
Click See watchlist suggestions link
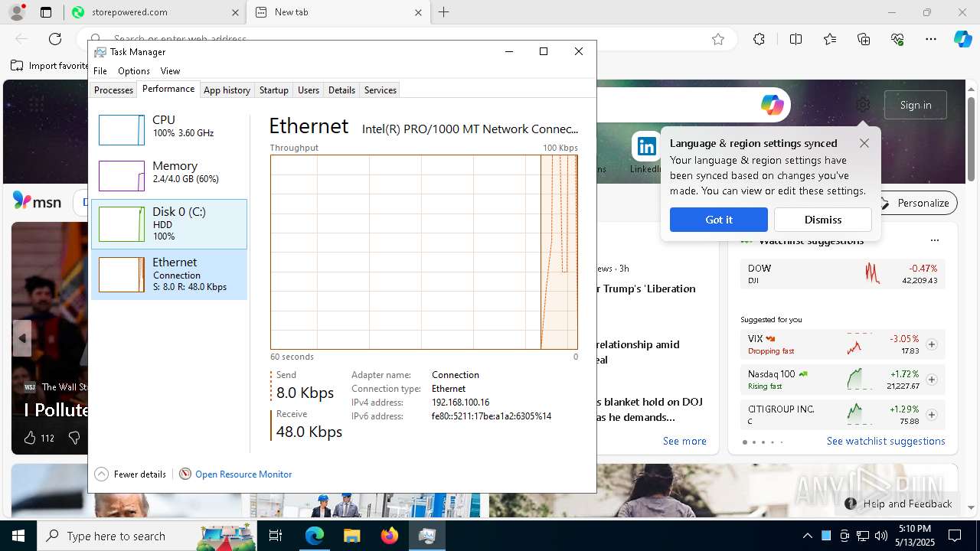[x=886, y=442]
